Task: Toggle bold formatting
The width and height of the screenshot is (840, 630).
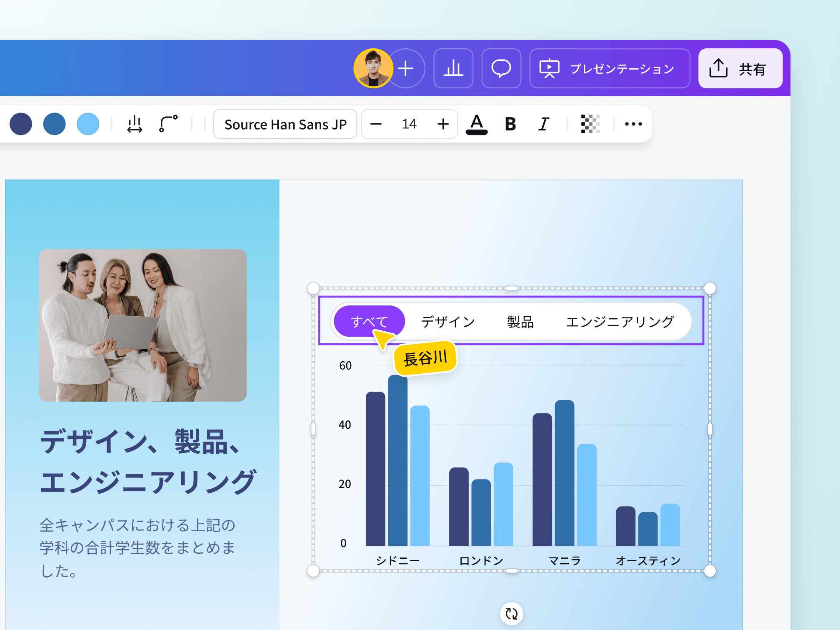Action: pos(510,124)
